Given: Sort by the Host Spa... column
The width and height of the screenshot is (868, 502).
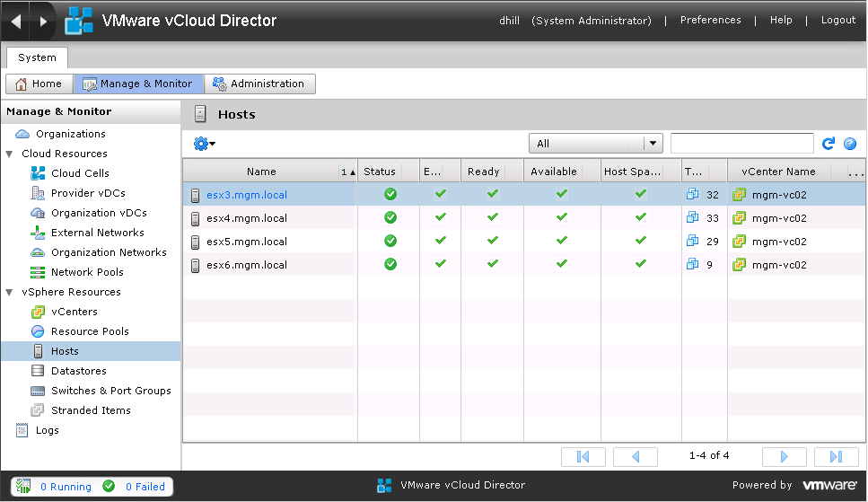Looking at the screenshot, I should pyautogui.click(x=632, y=172).
